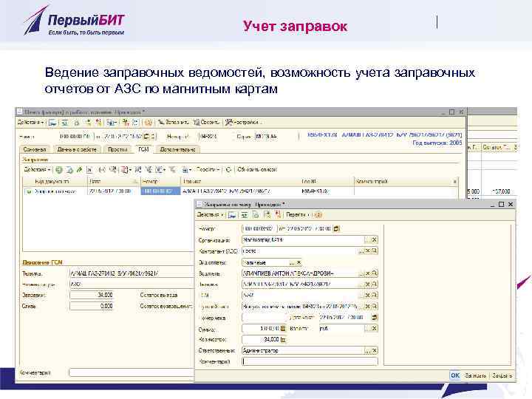Screen dimensions: 532x399
Task: Open the Водитель record via magnifier icon
Action: [374, 273]
